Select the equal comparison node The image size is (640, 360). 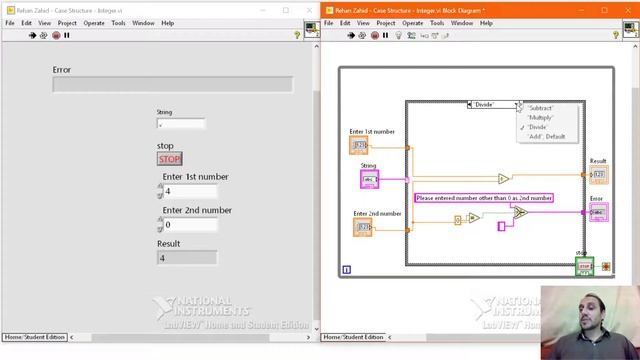pos(474,218)
